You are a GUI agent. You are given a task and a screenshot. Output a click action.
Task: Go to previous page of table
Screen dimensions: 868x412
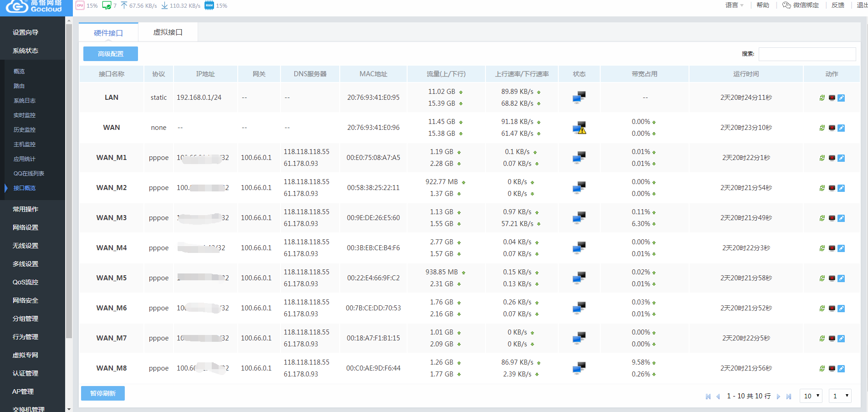718,397
